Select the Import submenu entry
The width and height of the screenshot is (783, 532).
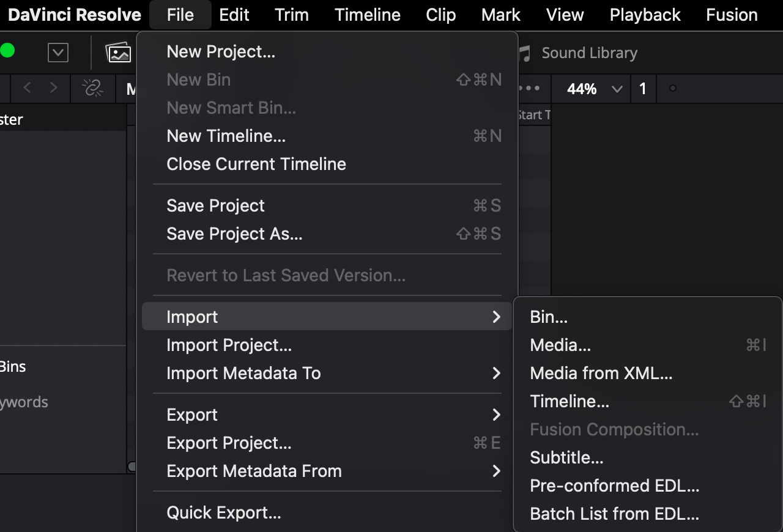pos(327,317)
